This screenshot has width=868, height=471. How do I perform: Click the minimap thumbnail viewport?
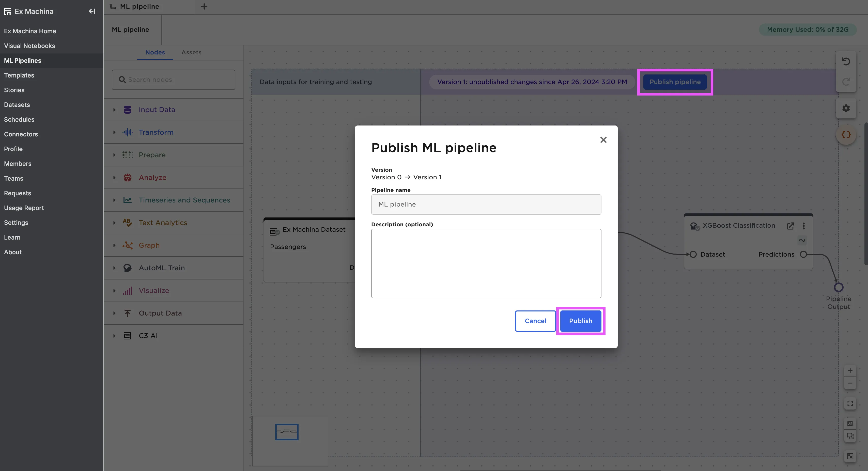[286, 432]
